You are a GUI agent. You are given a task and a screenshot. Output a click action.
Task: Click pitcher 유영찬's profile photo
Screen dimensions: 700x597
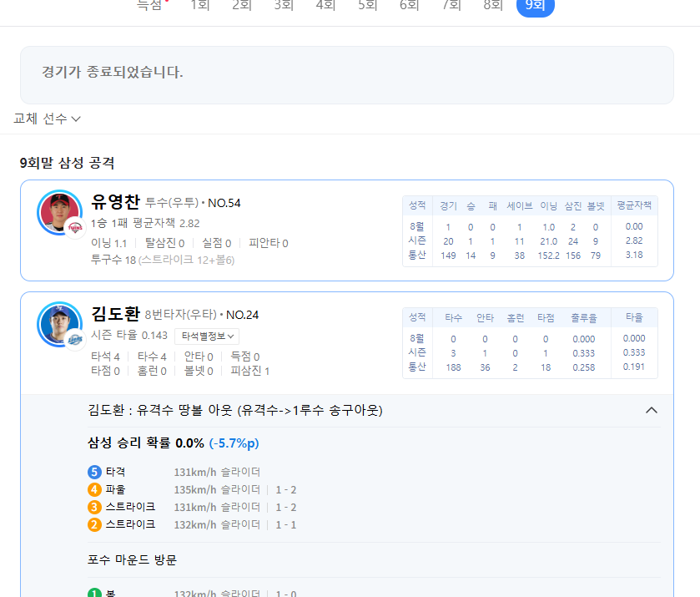click(x=58, y=212)
